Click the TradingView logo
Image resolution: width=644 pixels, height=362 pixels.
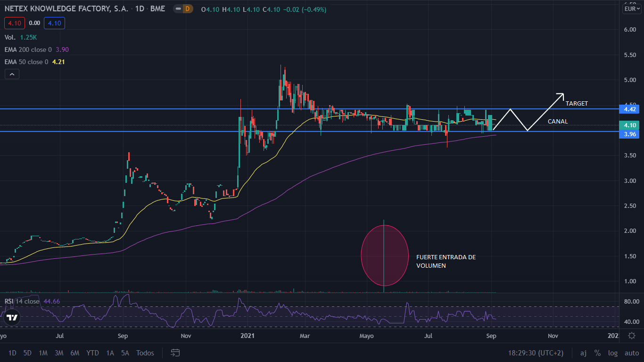point(12,317)
